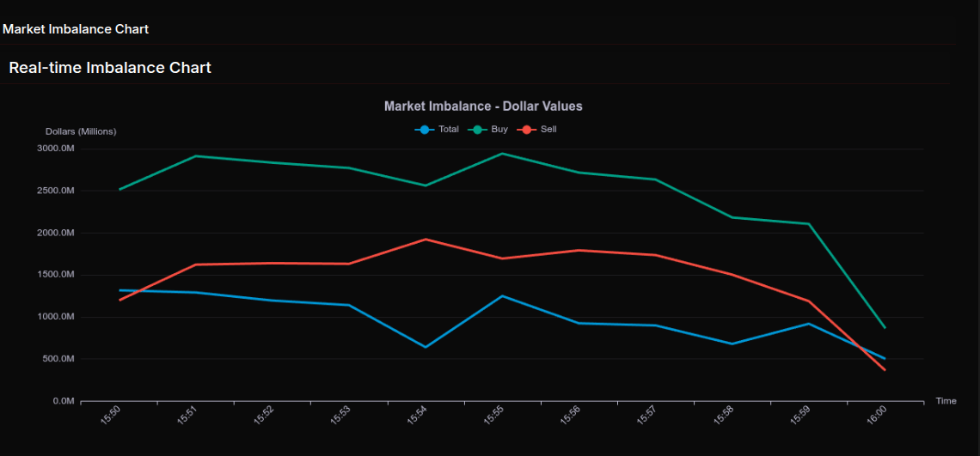Click the Buy line point at 16:00
Image resolution: width=980 pixels, height=456 pixels.
pyautogui.click(x=885, y=327)
